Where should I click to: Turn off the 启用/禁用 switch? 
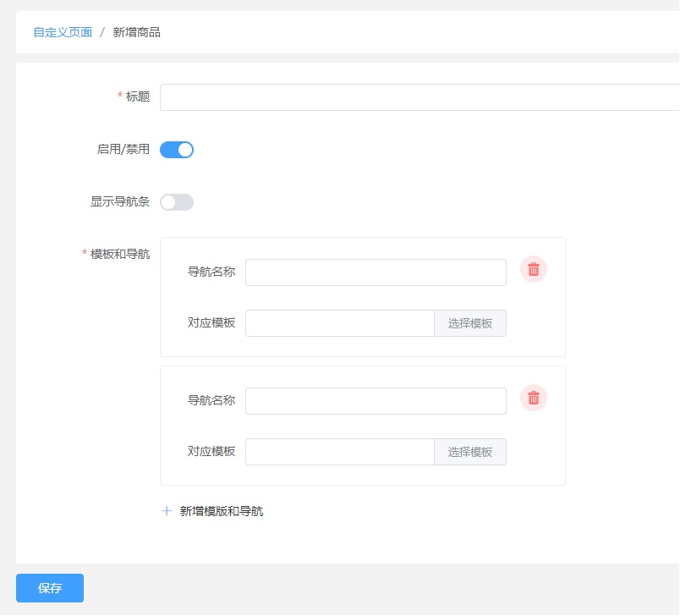point(177,150)
